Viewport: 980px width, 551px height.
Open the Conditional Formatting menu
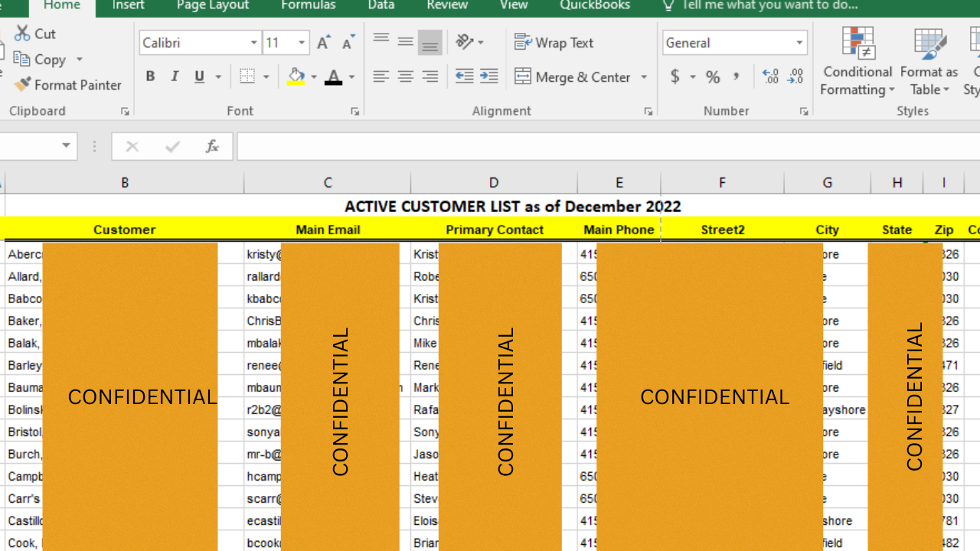(857, 61)
